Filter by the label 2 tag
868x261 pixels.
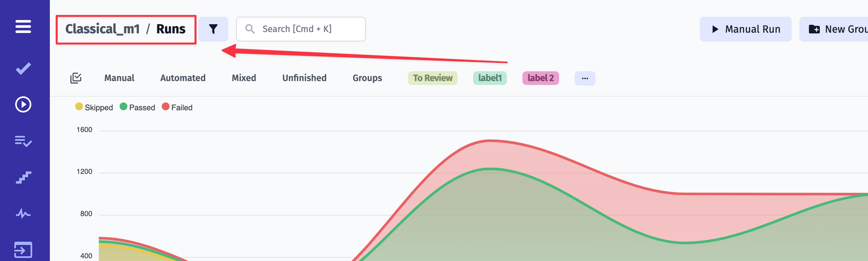click(541, 78)
